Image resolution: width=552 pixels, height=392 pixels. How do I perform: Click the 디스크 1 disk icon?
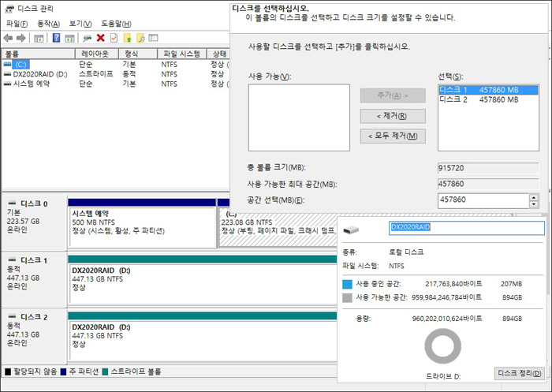[13, 260]
